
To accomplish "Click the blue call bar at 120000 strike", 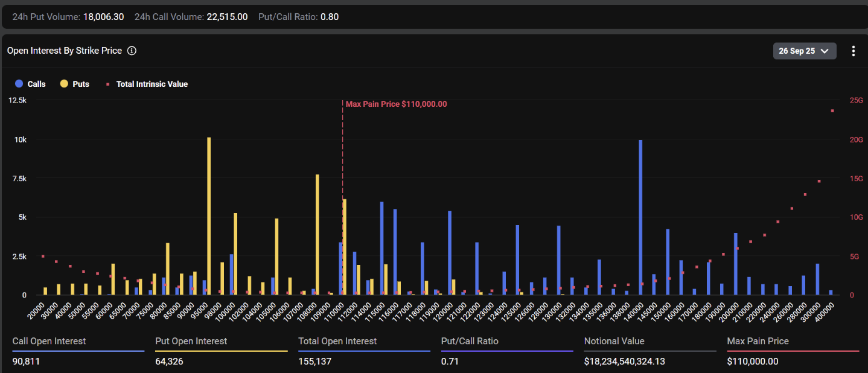I will click(x=450, y=253).
